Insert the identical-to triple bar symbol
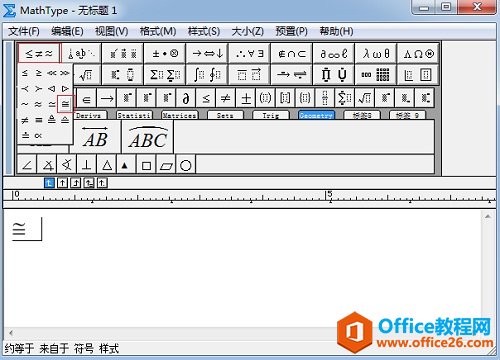Screen dimensions: 500x360 tap(38, 120)
